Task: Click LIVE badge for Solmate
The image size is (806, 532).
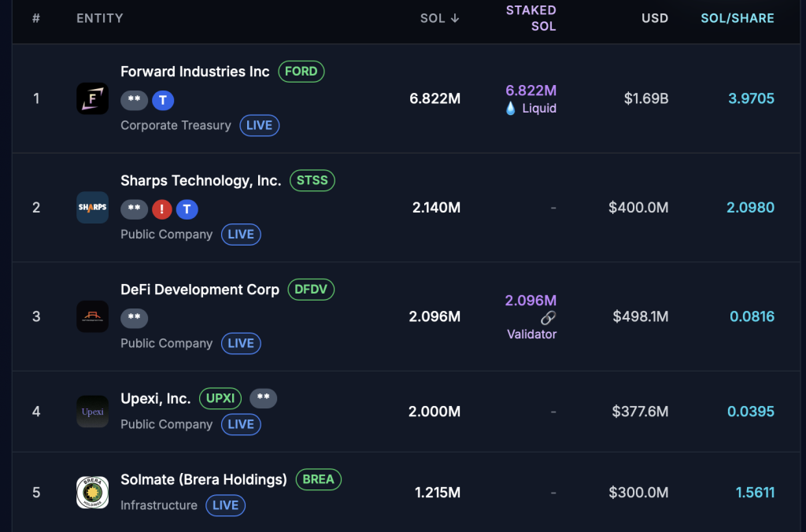Action: [226, 505]
